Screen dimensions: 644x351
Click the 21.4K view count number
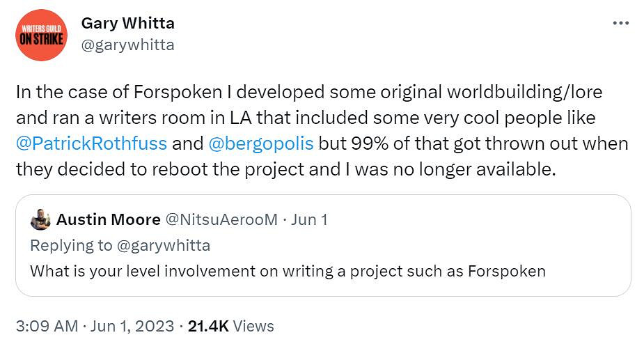tap(209, 326)
